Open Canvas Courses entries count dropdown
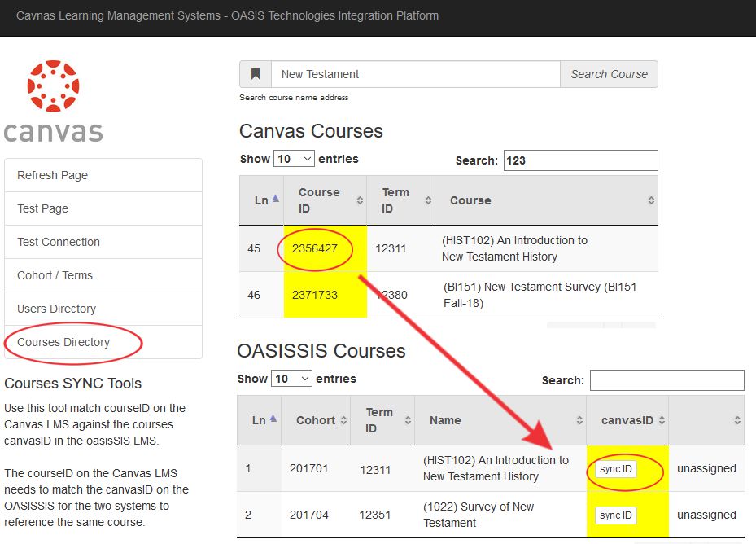 tap(294, 159)
